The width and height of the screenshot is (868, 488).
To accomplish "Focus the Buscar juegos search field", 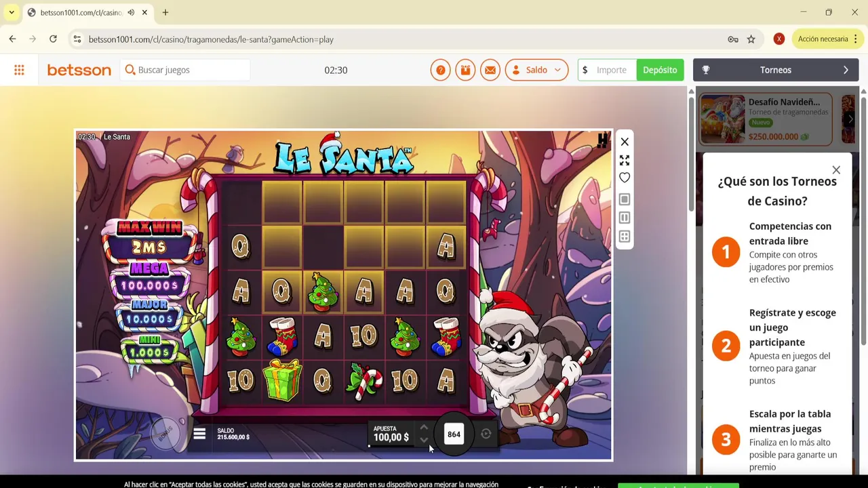I will click(185, 70).
